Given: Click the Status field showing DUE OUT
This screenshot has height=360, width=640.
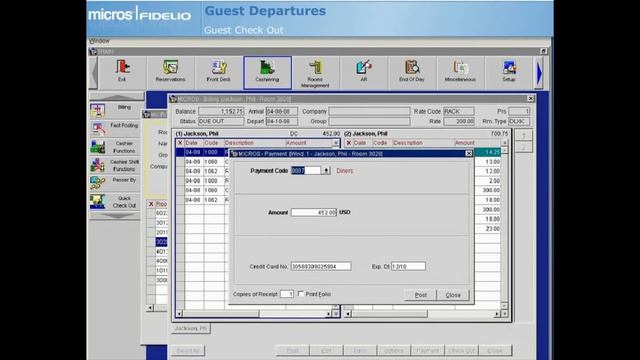Looking at the screenshot, I should coord(221,121).
